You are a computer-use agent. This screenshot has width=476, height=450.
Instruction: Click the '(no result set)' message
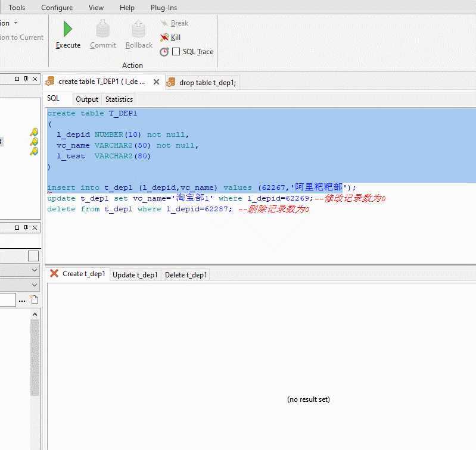click(309, 399)
